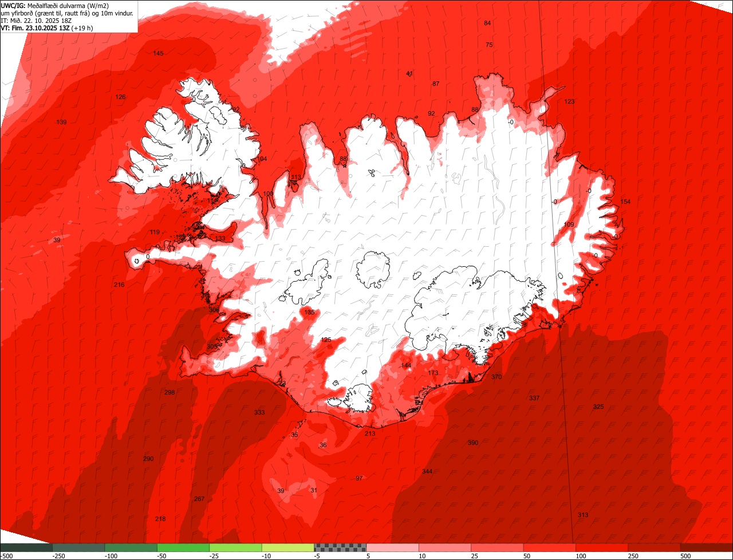Click the map value 31
Image resolution: width=733 pixels, height=560 pixels.
tap(314, 490)
